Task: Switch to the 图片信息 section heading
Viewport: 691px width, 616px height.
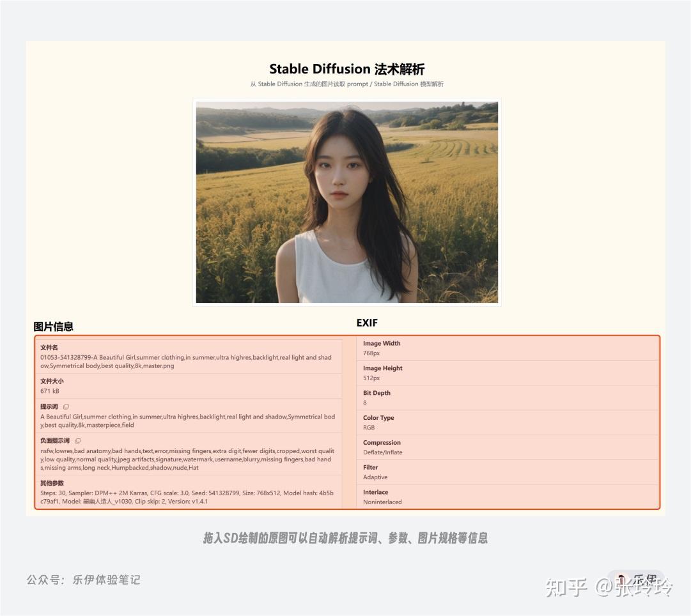Action: (x=54, y=327)
